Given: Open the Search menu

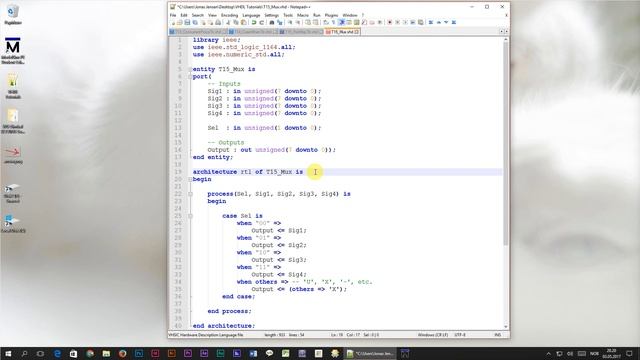Looking at the screenshot, I should (198, 15).
